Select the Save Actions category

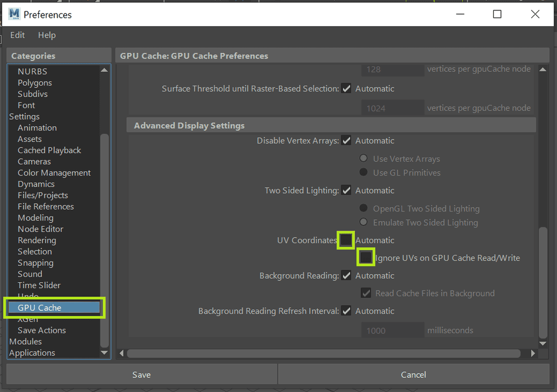click(x=41, y=330)
